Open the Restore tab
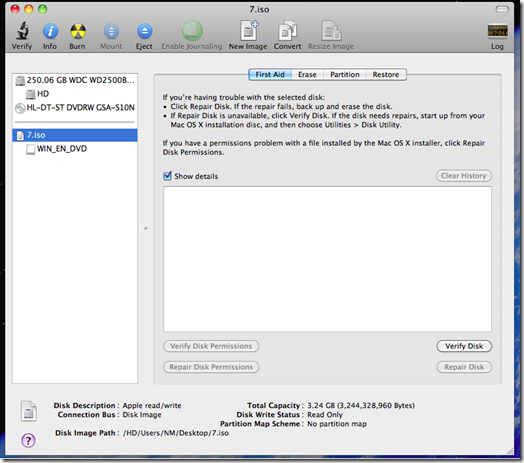This screenshot has width=524, height=463. click(x=386, y=75)
